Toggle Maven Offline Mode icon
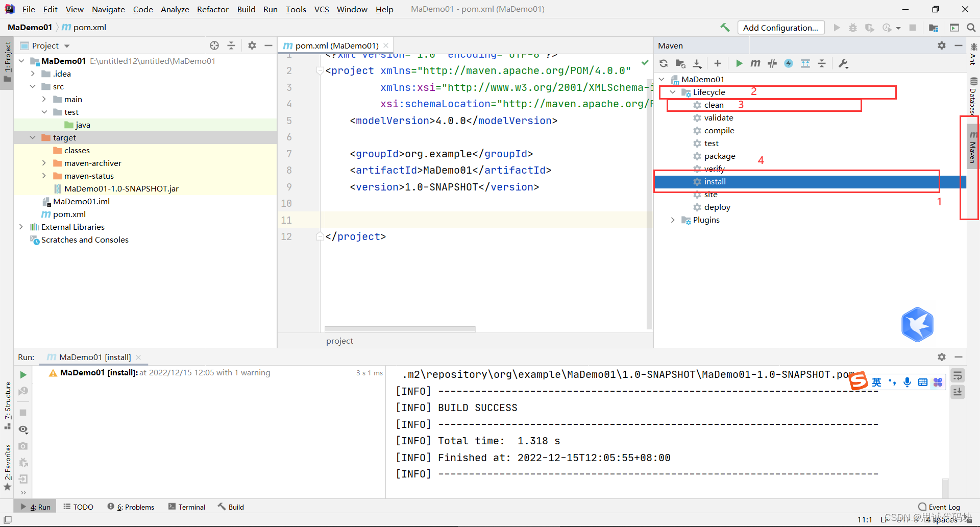 (772, 63)
